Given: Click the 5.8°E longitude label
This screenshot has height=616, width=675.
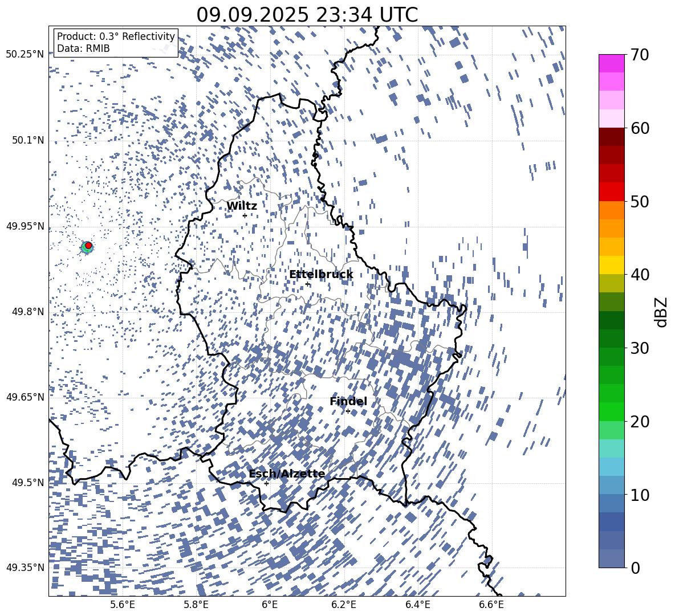Looking at the screenshot, I should coord(196,605).
